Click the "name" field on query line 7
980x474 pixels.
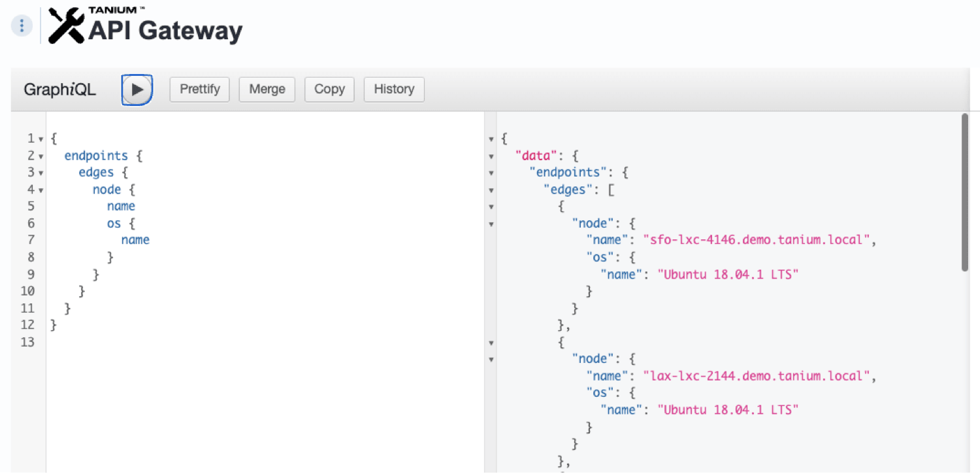click(135, 241)
